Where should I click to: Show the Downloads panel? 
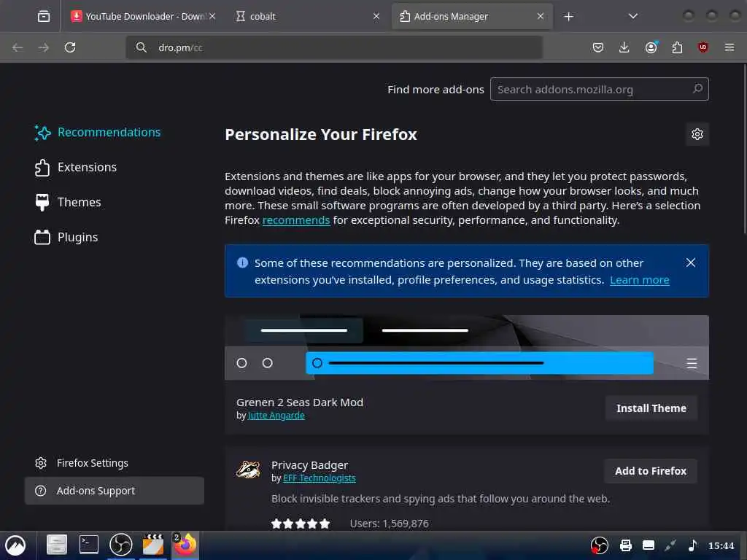point(624,47)
